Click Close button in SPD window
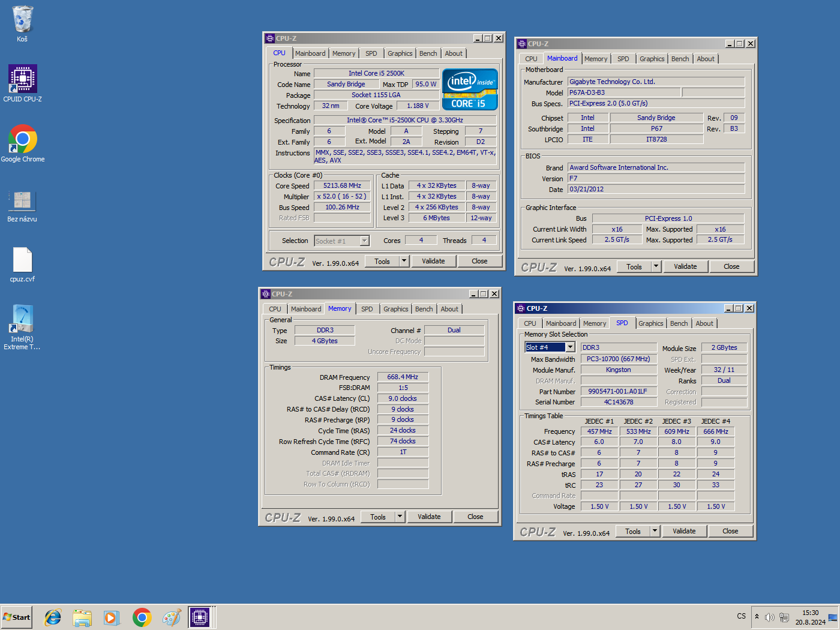 pos(730,531)
